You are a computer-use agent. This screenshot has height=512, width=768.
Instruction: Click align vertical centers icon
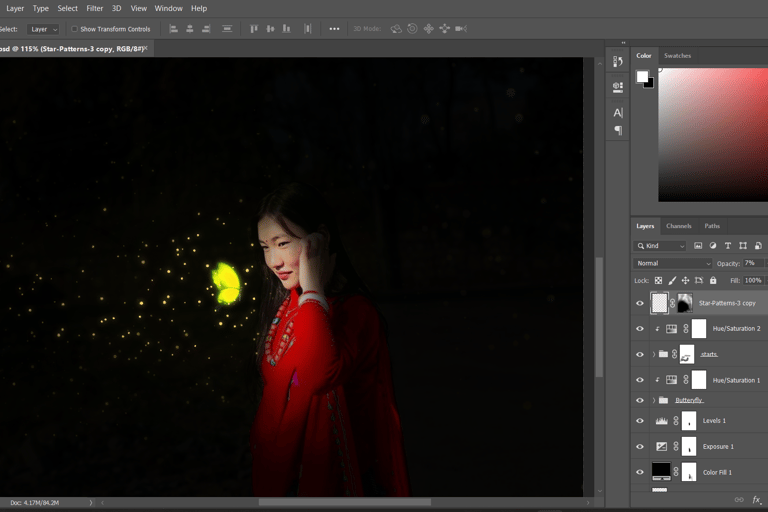click(270, 29)
